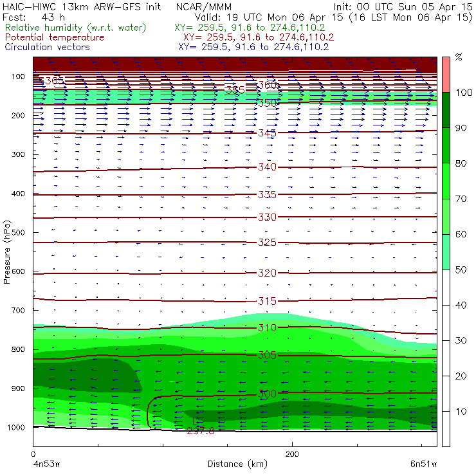
Task: Click the 'Distance (km)' axis title
Action: point(238,464)
